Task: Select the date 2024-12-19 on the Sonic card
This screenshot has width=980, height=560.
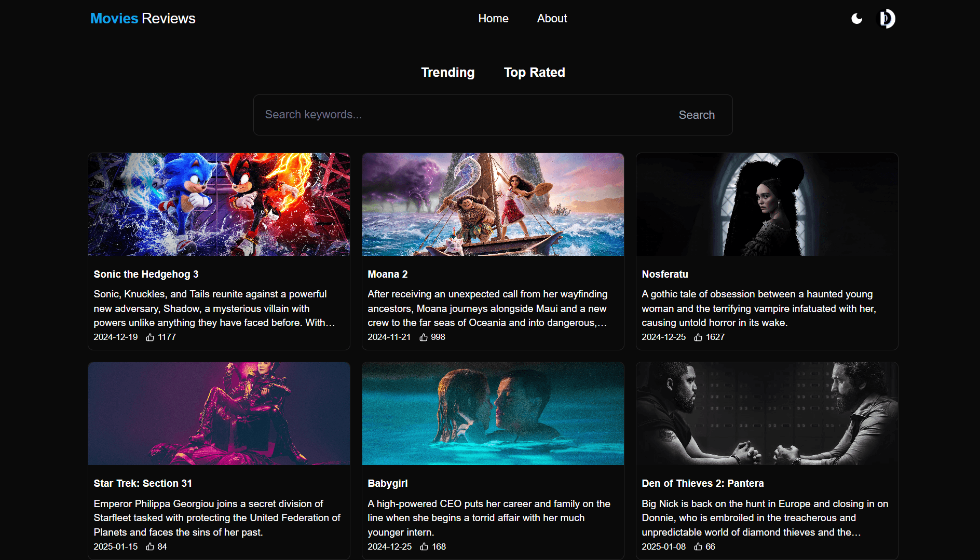Action: (x=116, y=337)
